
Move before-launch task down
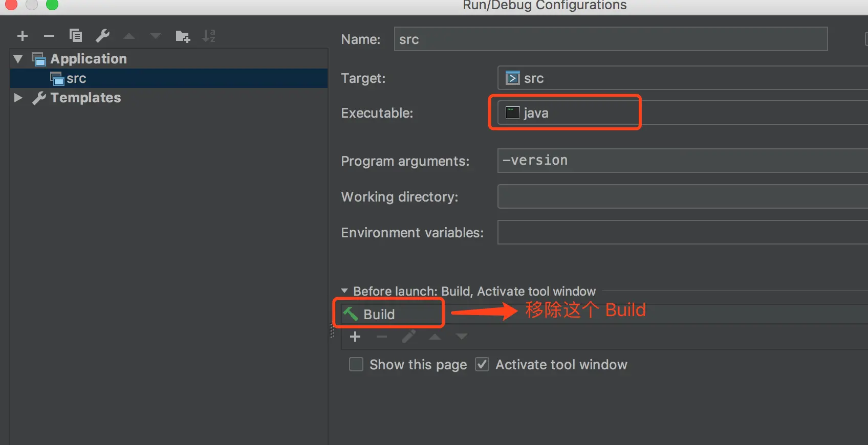point(462,337)
